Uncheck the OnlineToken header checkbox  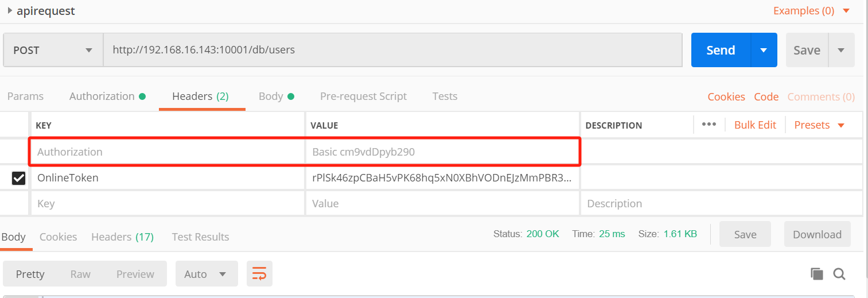(18, 178)
